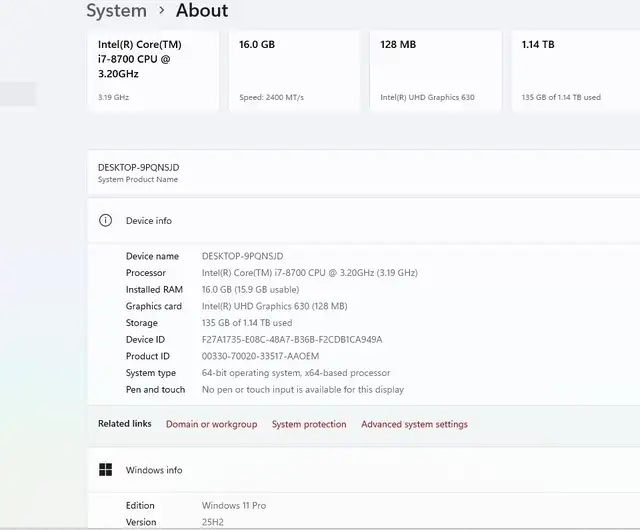Click the System type label
The height and width of the screenshot is (530, 640).
click(151, 373)
